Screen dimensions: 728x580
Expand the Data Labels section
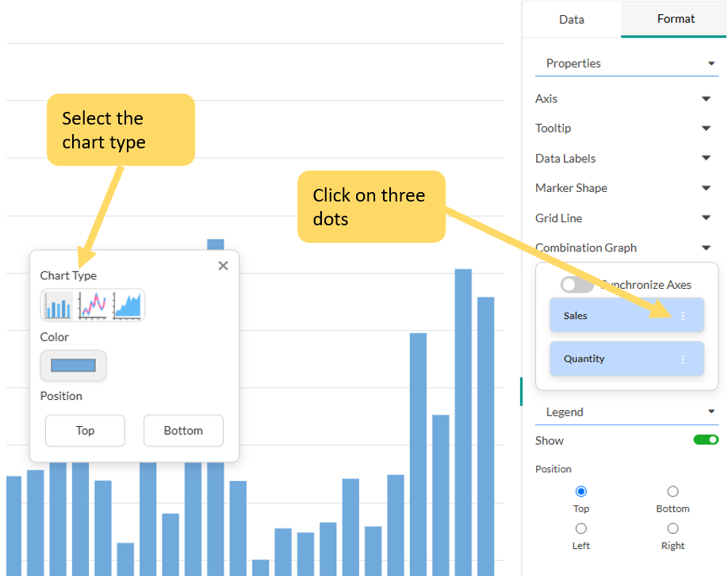coord(706,159)
